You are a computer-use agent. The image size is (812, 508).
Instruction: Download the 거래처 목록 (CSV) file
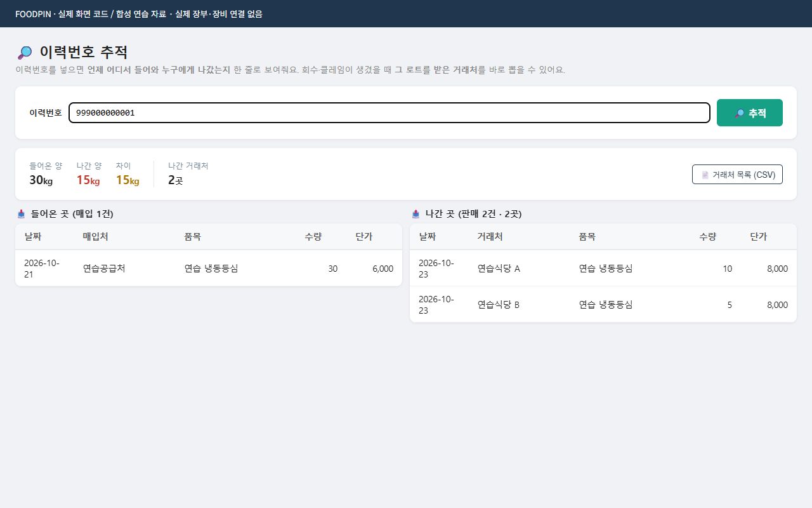737,175
